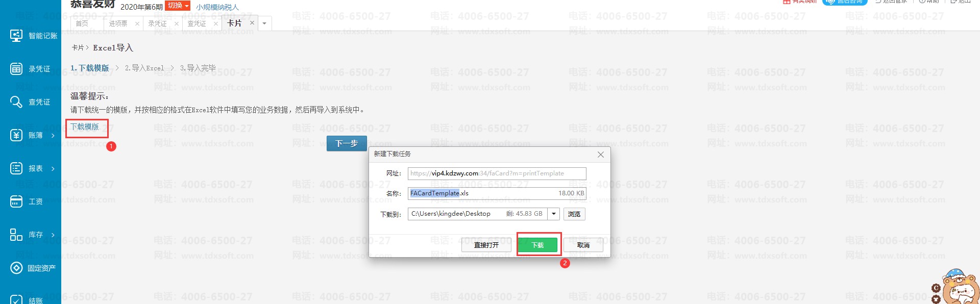The width and height of the screenshot is (980, 304).
Task: Close the 进项票 tab
Action: [x=137, y=23]
